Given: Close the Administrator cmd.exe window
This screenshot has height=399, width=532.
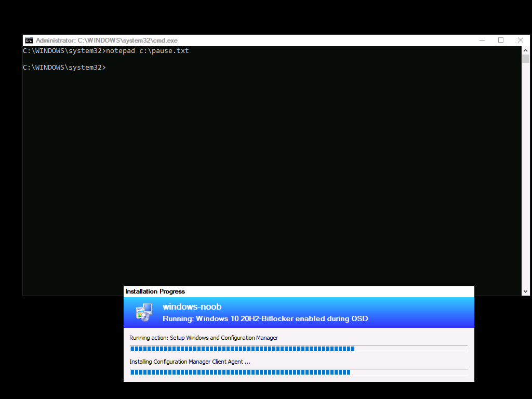Looking at the screenshot, I should coord(521,40).
